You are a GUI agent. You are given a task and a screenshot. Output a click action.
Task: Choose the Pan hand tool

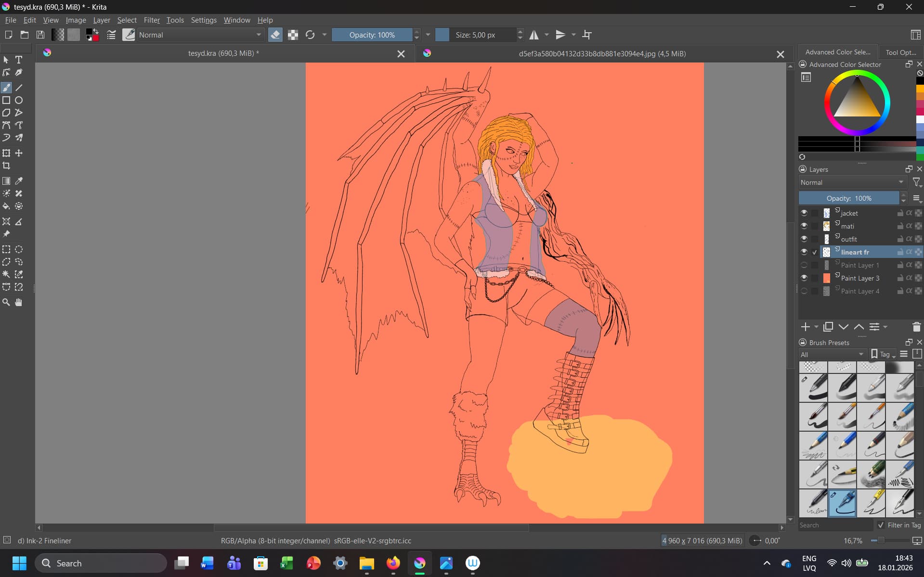pos(19,302)
